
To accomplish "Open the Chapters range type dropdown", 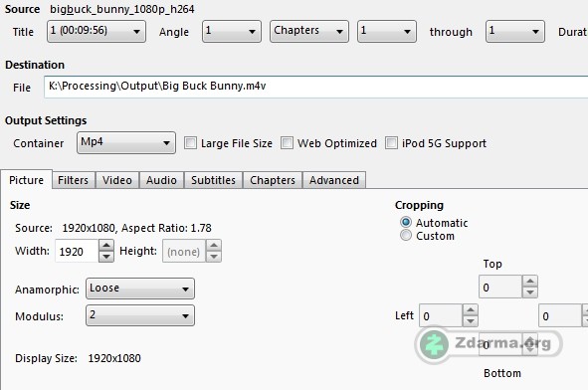I will coord(309,32).
